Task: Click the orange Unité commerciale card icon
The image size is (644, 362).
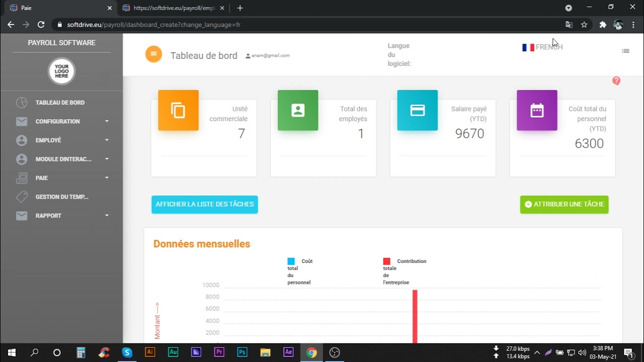Action: 178,110
